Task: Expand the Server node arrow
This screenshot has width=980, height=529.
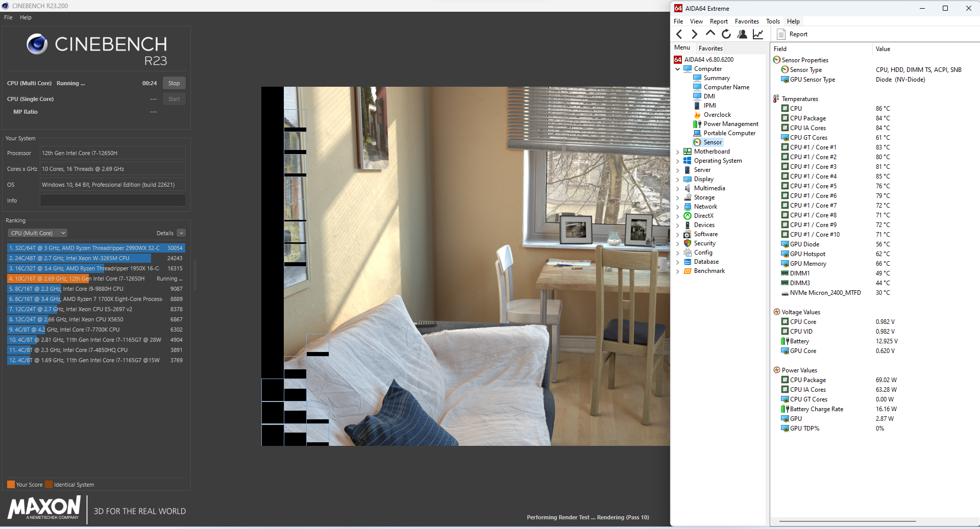Action: (x=678, y=170)
